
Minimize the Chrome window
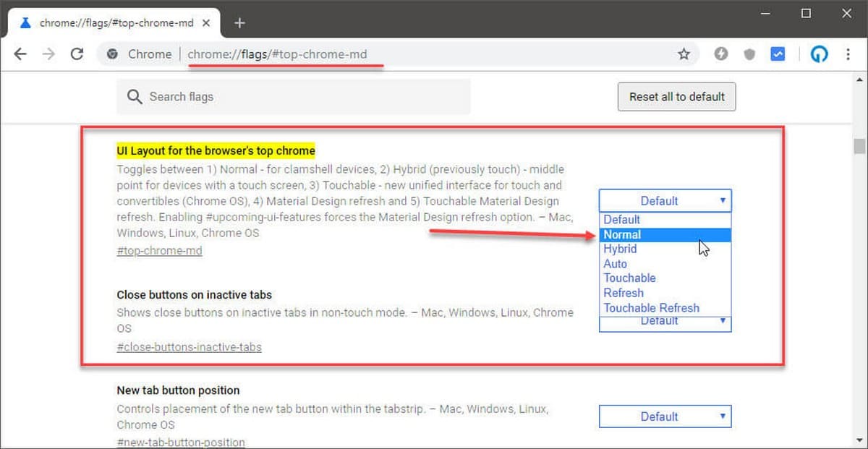click(x=767, y=13)
